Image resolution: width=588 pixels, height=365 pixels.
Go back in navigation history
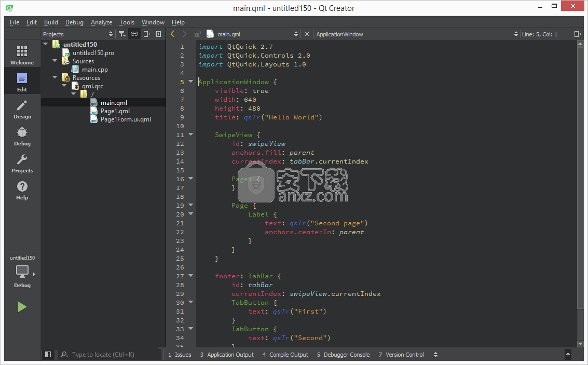(172, 34)
